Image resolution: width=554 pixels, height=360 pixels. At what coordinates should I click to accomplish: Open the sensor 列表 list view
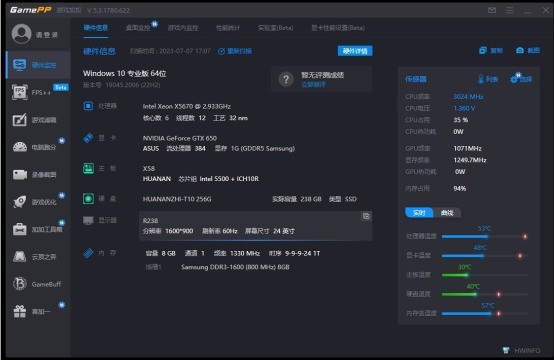488,79
